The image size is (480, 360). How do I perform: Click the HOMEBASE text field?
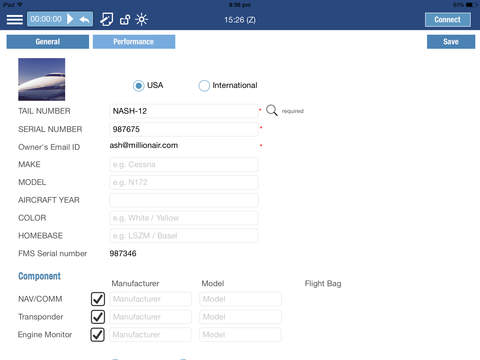click(x=184, y=236)
